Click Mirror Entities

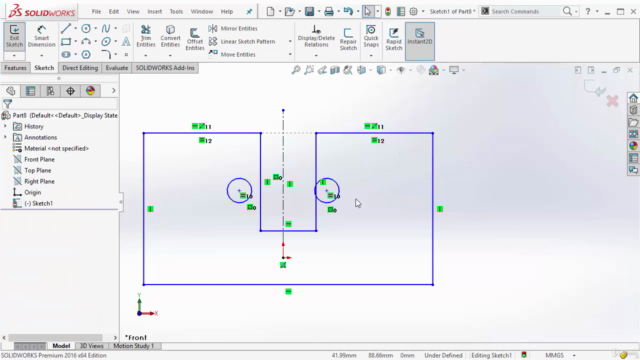point(233,29)
